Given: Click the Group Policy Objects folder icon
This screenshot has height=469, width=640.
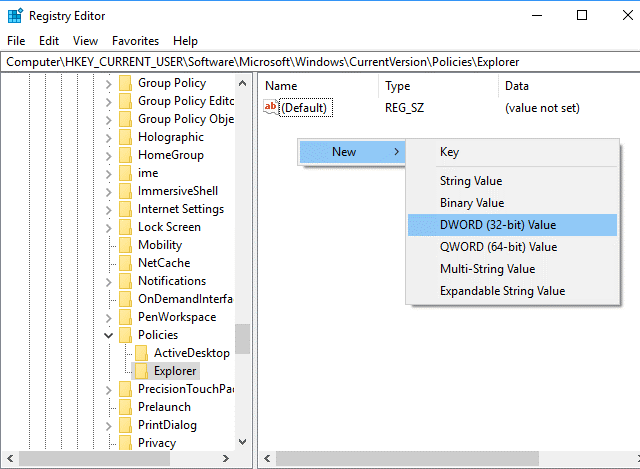Looking at the screenshot, I should 125,119.
